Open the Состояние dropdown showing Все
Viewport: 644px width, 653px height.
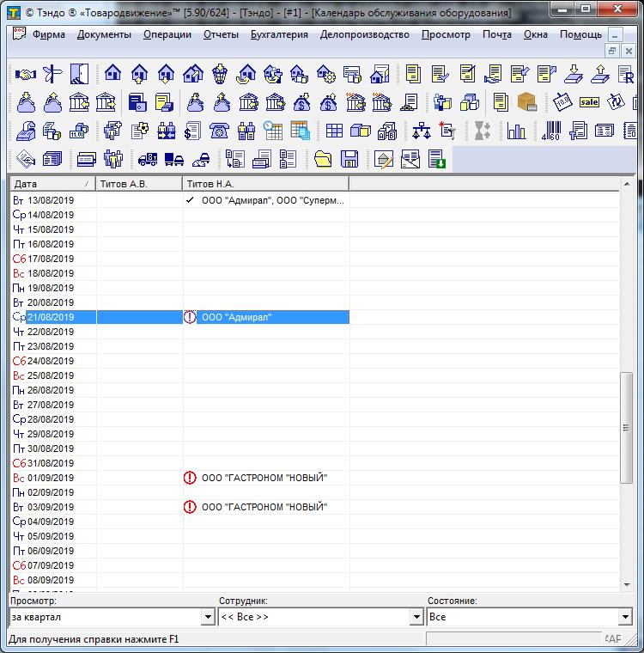click(624, 617)
